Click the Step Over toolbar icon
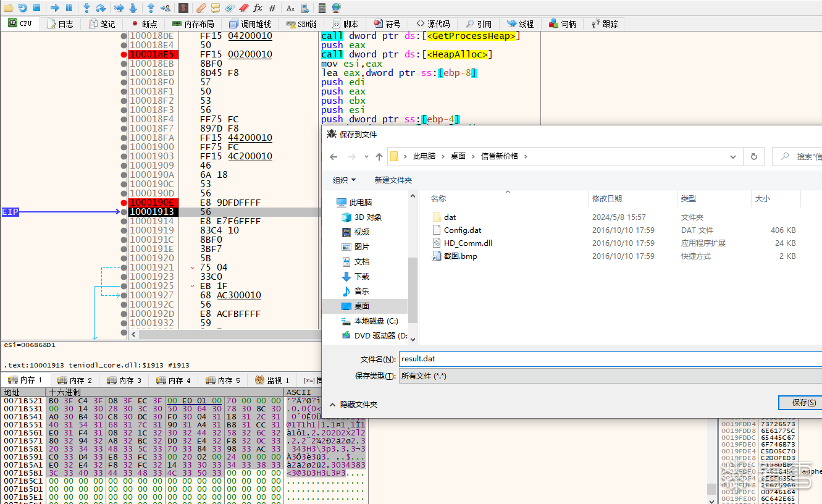Image resolution: width=822 pixels, height=504 pixels. coord(101,8)
